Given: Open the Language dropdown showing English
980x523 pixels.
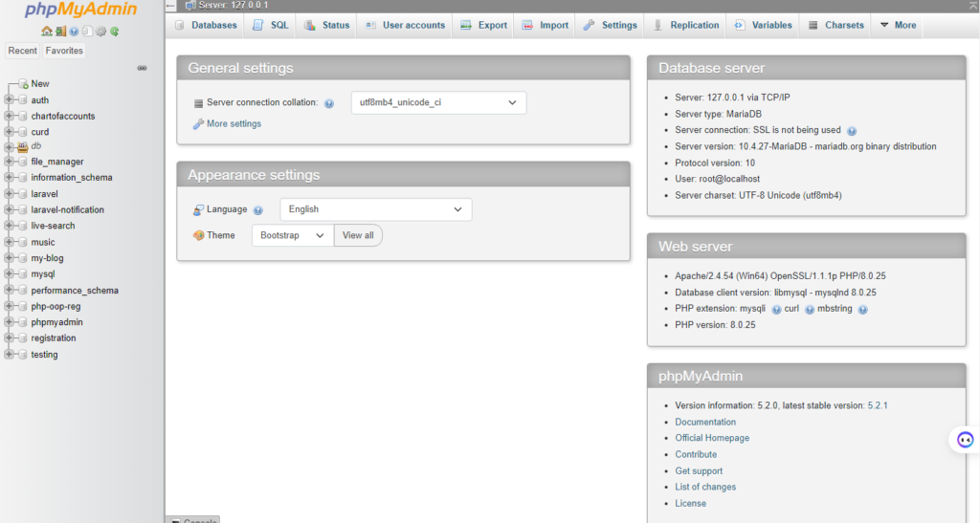Looking at the screenshot, I should tap(375, 209).
